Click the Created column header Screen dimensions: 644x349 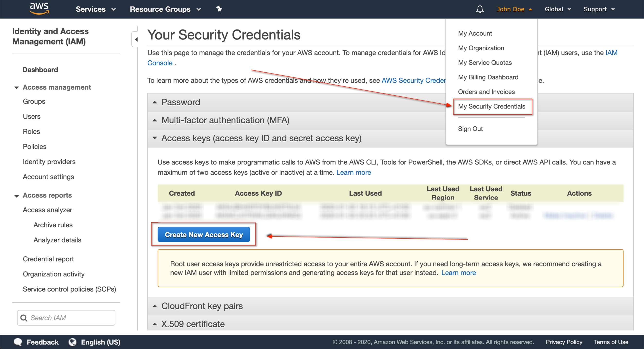(x=182, y=193)
